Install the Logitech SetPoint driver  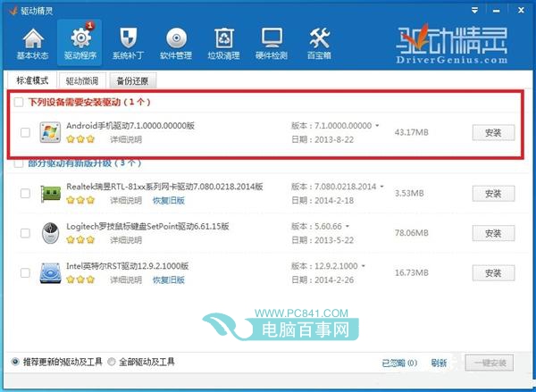click(x=493, y=233)
